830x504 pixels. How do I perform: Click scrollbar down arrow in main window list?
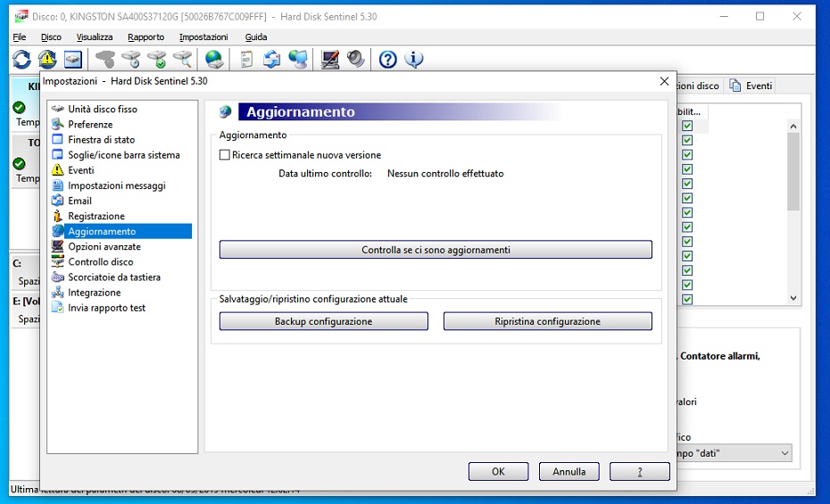793,298
